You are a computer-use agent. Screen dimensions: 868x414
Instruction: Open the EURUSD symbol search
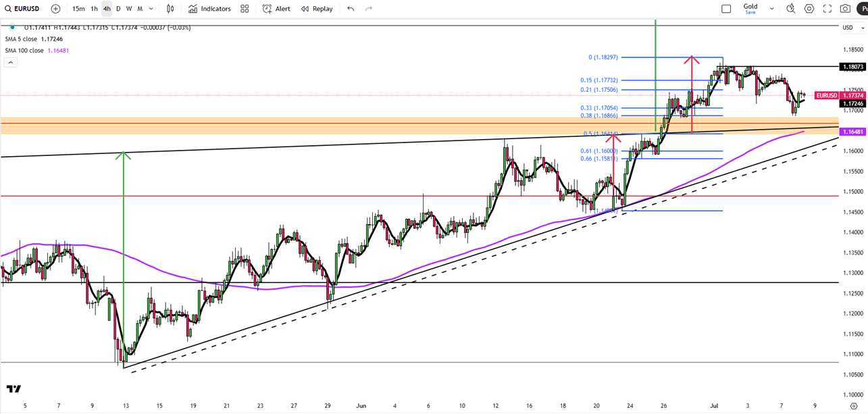coord(22,9)
